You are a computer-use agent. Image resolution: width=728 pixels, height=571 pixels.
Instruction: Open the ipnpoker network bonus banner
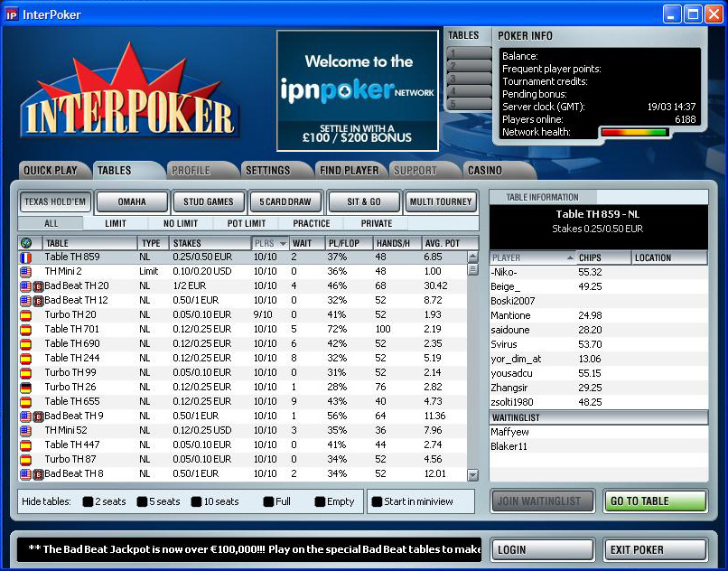click(x=358, y=90)
